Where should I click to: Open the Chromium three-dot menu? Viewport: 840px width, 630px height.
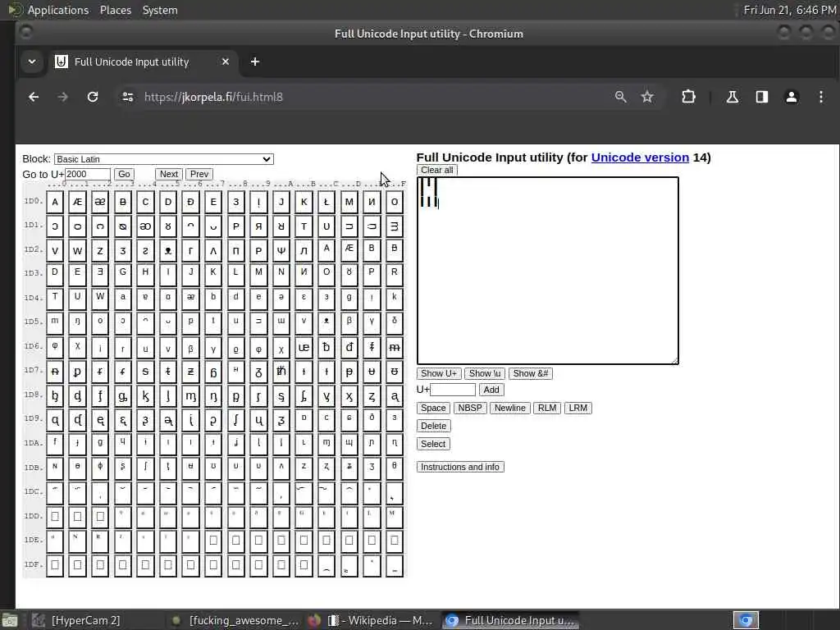pyautogui.click(x=820, y=97)
